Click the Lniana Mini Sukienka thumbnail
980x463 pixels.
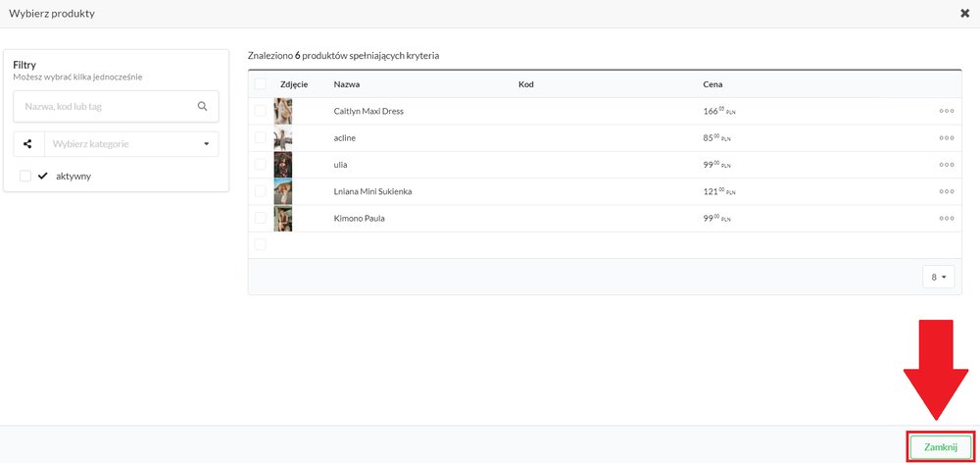pyautogui.click(x=283, y=192)
